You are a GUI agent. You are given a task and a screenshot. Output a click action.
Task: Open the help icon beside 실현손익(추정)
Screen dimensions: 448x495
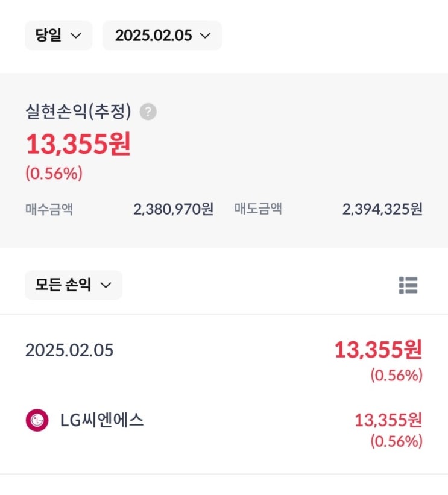pyautogui.click(x=148, y=112)
